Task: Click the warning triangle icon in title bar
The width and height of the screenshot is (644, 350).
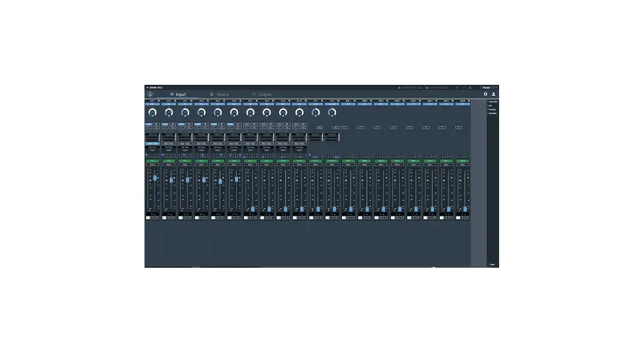Action: click(x=470, y=87)
